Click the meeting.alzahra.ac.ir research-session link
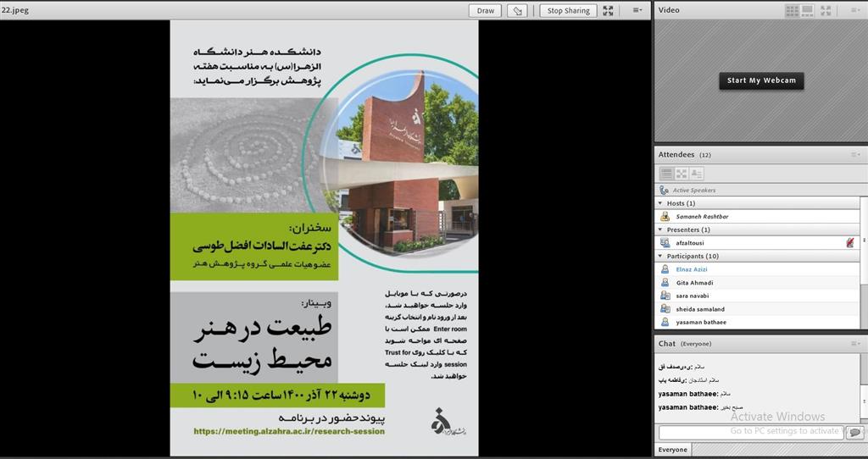 click(x=289, y=431)
